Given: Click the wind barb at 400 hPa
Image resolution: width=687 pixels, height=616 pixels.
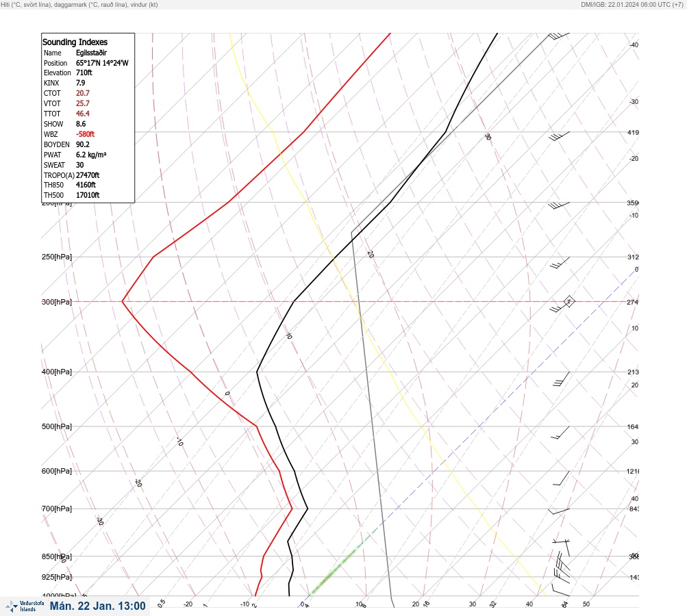Looking at the screenshot, I should [561, 379].
